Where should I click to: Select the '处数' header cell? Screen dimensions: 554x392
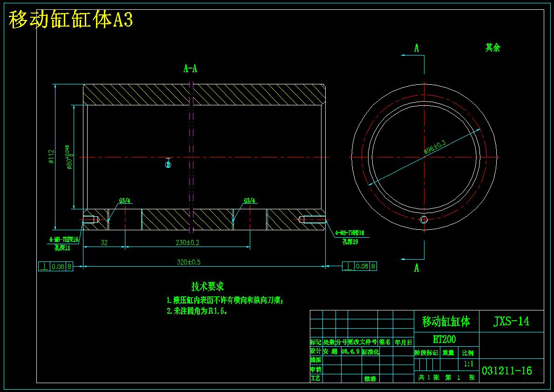click(329, 342)
